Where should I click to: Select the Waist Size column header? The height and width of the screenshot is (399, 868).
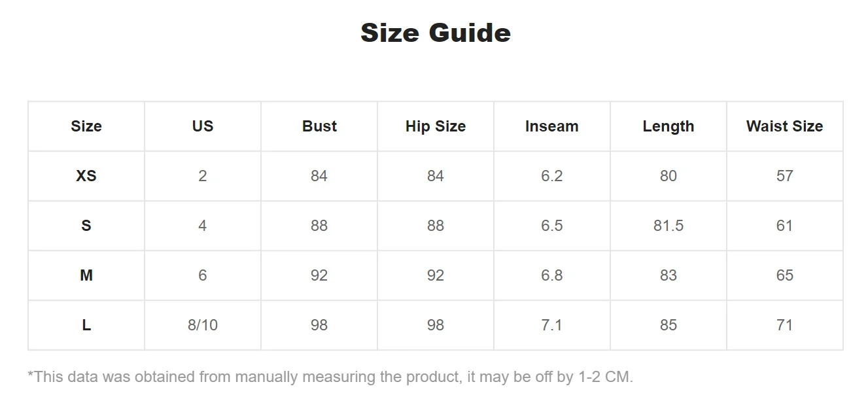click(785, 126)
